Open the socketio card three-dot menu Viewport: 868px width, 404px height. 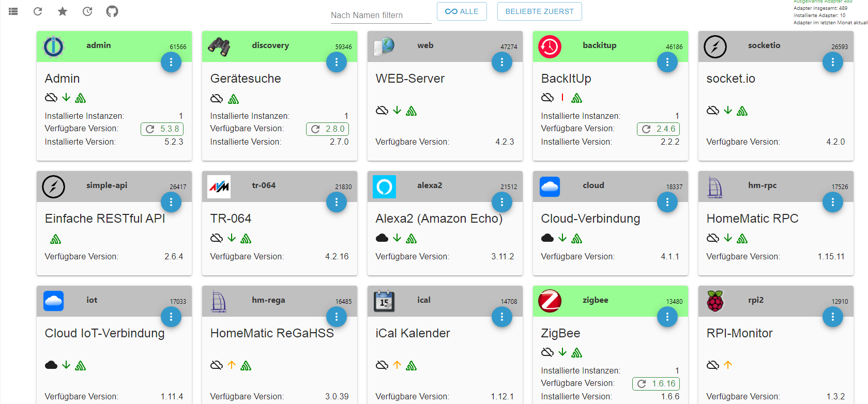(x=833, y=62)
